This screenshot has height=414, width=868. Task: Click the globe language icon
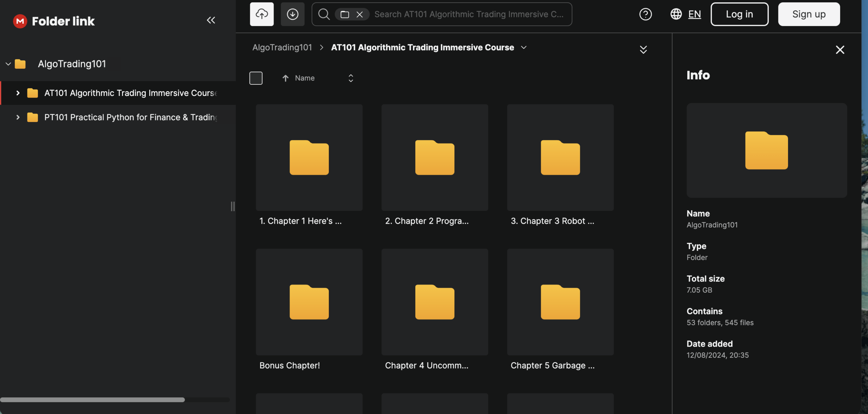(x=676, y=14)
